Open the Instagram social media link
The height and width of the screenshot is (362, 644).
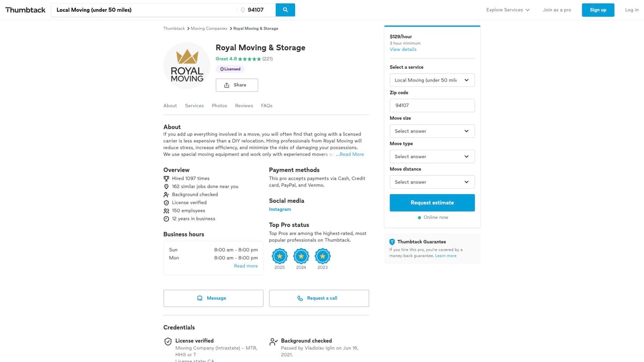point(280,209)
